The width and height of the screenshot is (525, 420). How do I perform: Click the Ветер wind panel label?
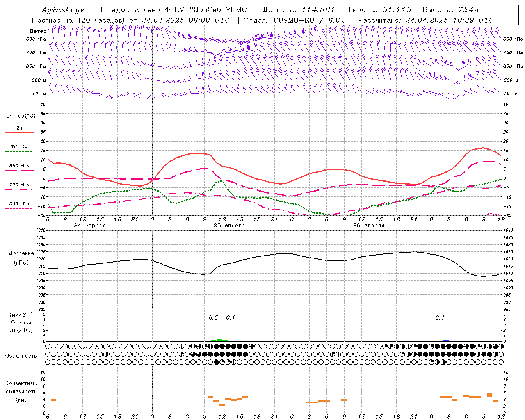tap(38, 31)
